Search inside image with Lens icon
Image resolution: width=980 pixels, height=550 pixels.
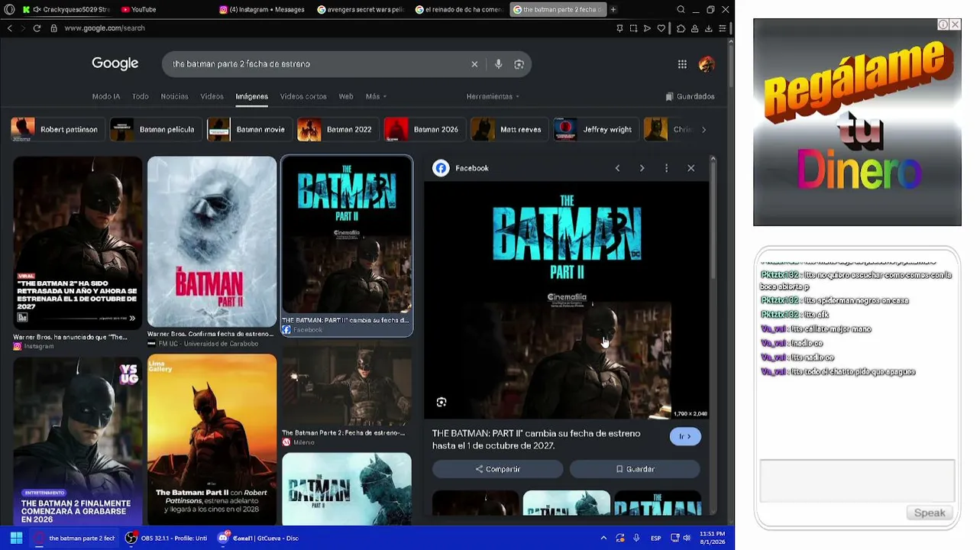441,403
